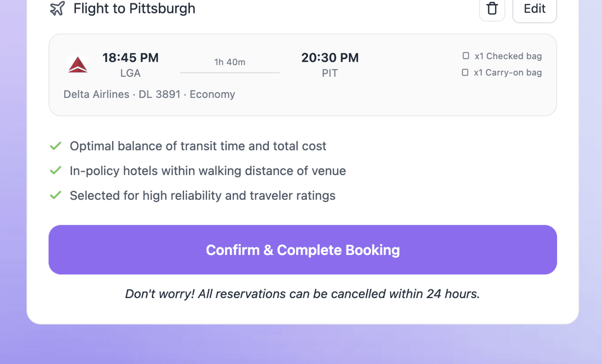Click the x1 Checked bag label
The image size is (602, 364).
click(508, 56)
